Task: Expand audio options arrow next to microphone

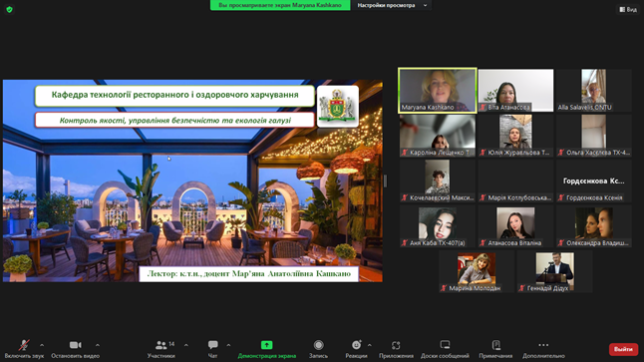Action: point(42,345)
